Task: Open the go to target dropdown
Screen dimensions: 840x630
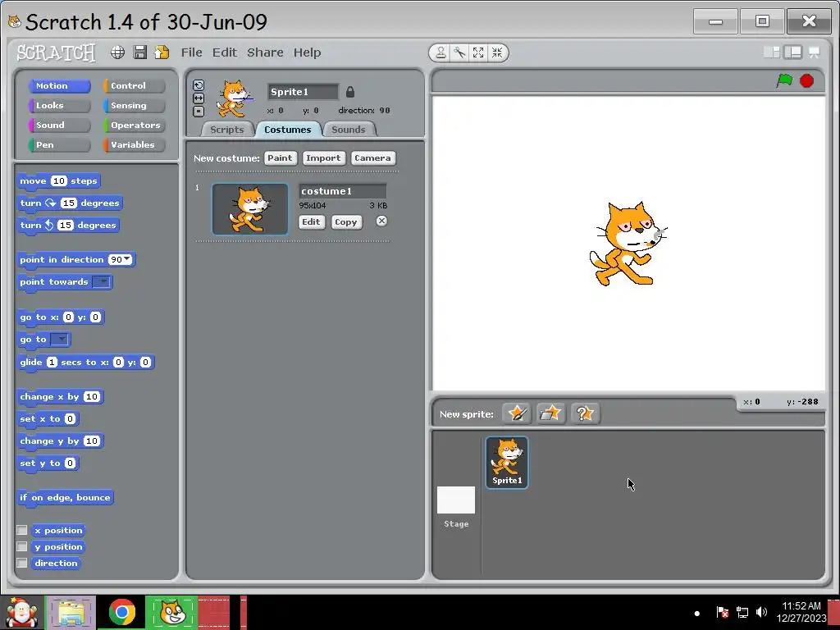Action: tap(59, 339)
